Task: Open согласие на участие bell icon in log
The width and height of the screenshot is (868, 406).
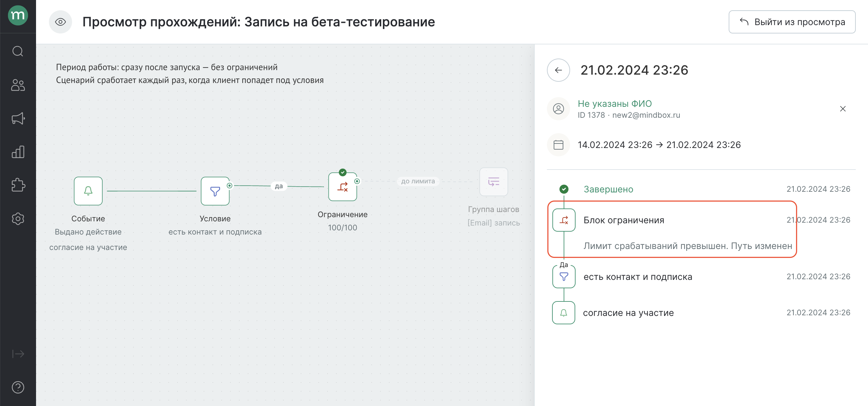Action: (x=563, y=313)
